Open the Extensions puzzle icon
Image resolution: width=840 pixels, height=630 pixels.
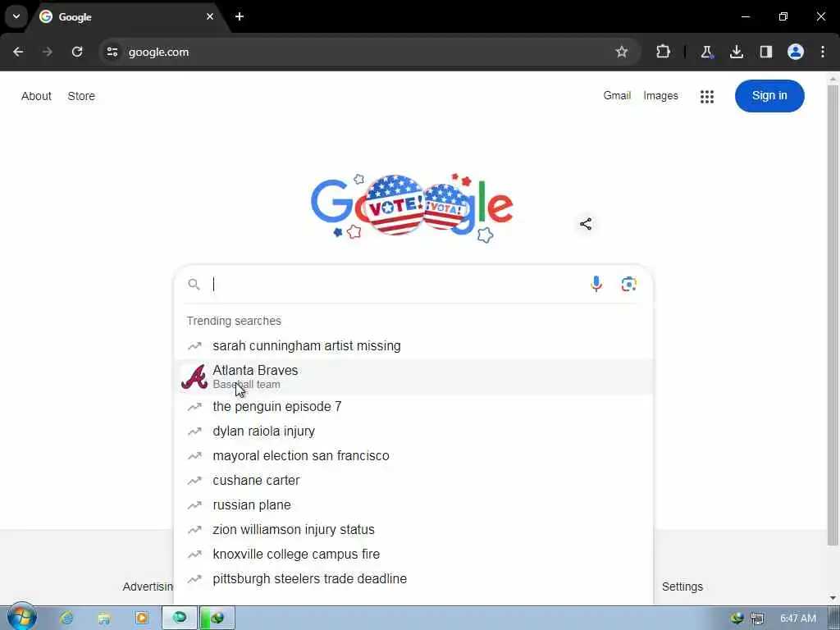[x=663, y=52]
